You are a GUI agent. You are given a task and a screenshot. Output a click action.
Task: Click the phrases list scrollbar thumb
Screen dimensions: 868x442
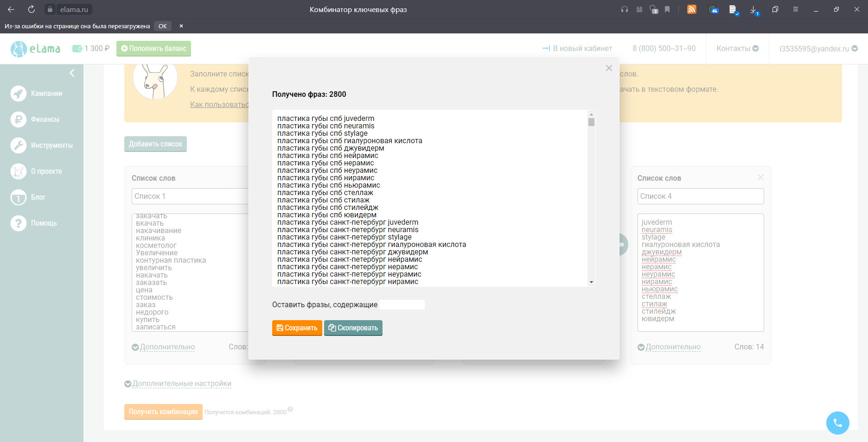[x=591, y=122]
